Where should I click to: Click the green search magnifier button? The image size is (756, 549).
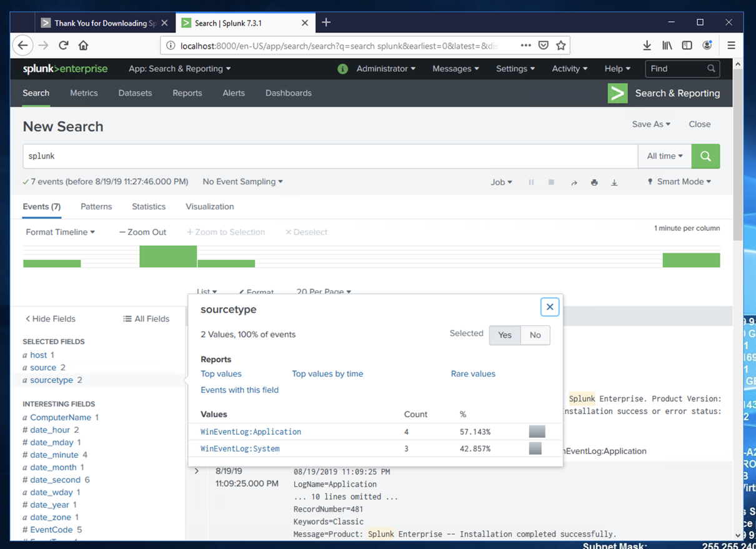click(705, 156)
